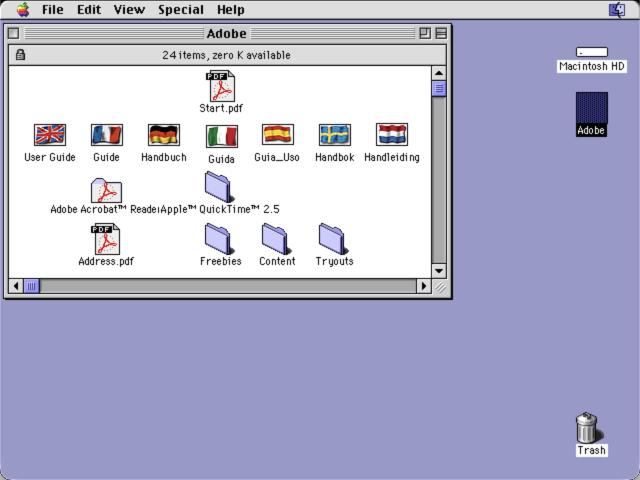Click the lock icon in the Adobe window header

click(x=20, y=55)
